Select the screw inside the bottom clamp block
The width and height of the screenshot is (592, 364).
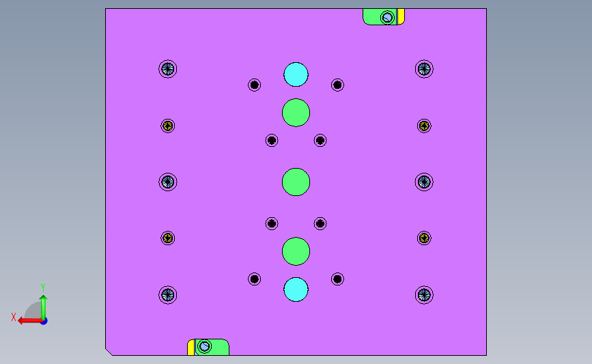pos(204,346)
